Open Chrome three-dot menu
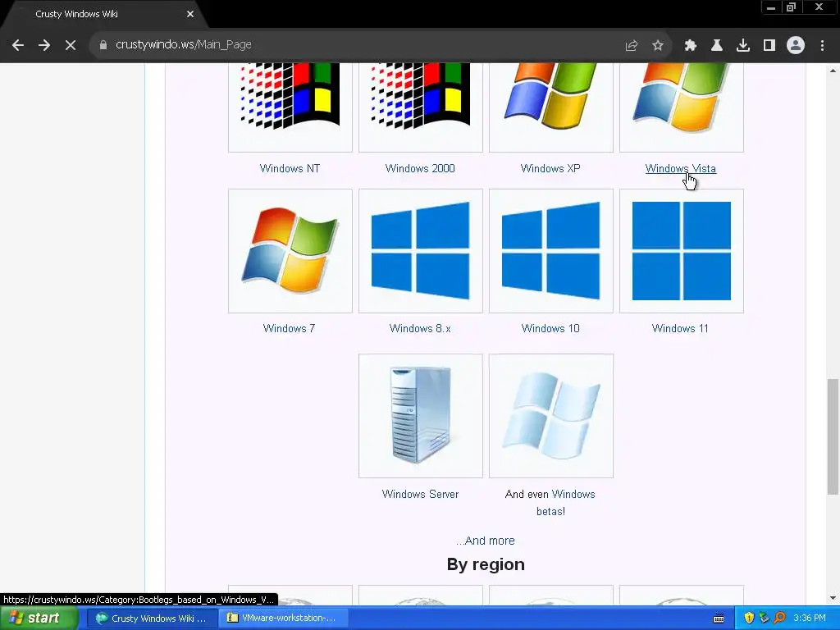This screenshot has height=630, width=840. (x=822, y=45)
